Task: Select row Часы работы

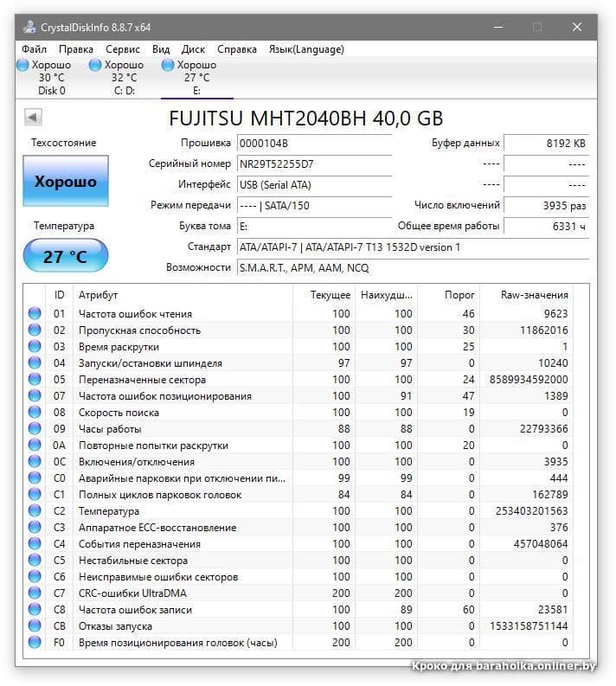Action: coord(298,429)
